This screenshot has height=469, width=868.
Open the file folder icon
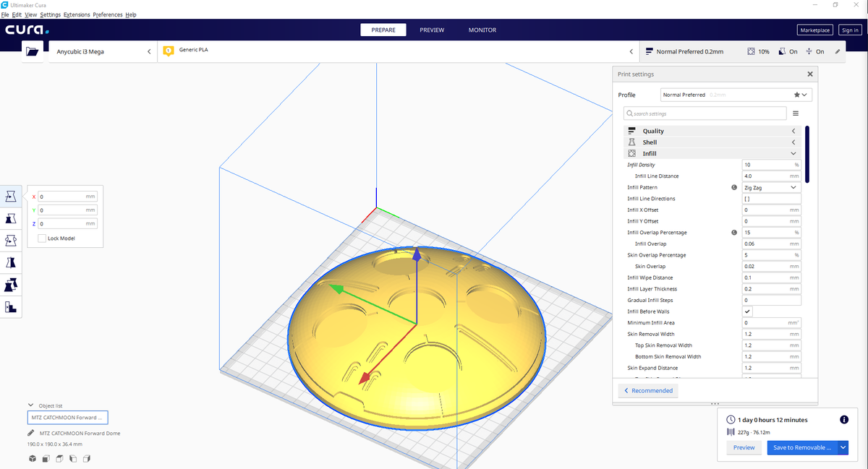tap(31, 51)
